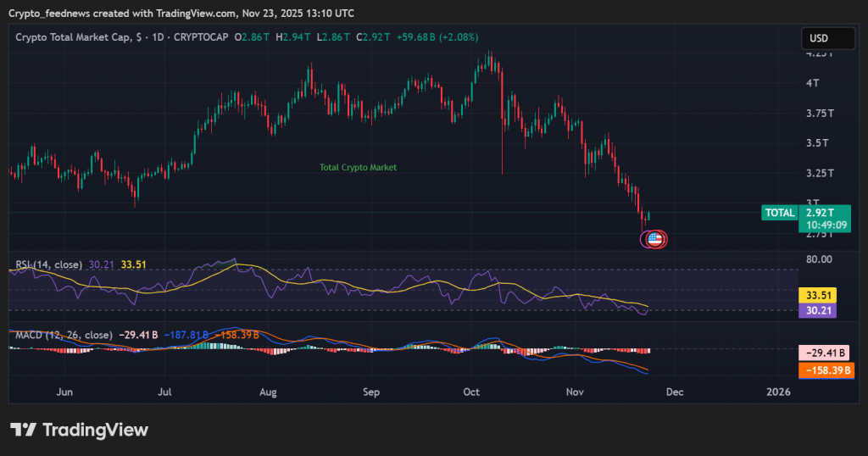Click the Total Crypto Market text annotation
The height and width of the screenshot is (456, 868).
click(359, 167)
